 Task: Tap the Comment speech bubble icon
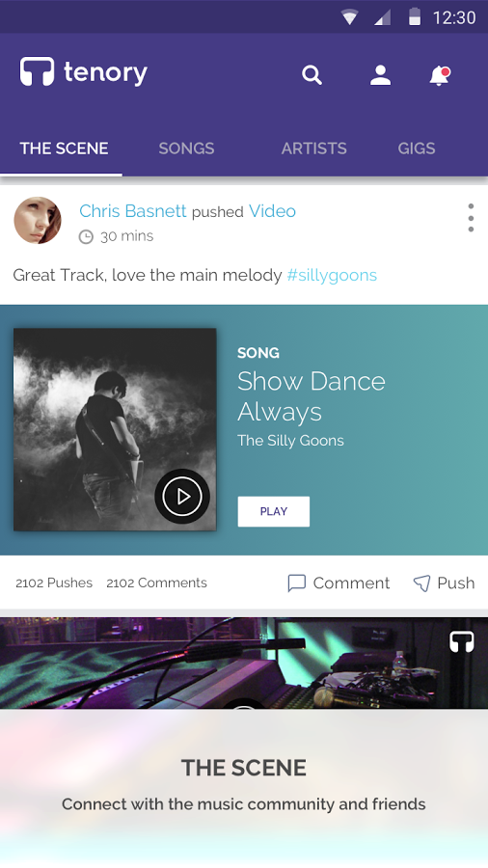click(297, 583)
